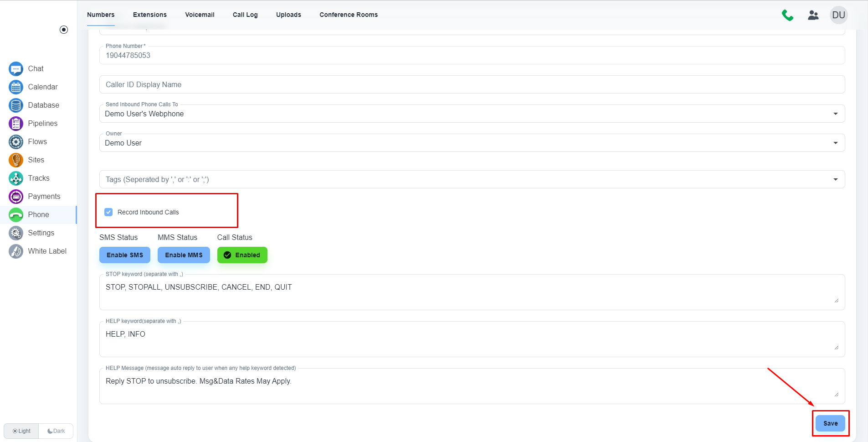Click the Caller ID Display Name field
The width and height of the screenshot is (868, 442).
tap(472, 84)
